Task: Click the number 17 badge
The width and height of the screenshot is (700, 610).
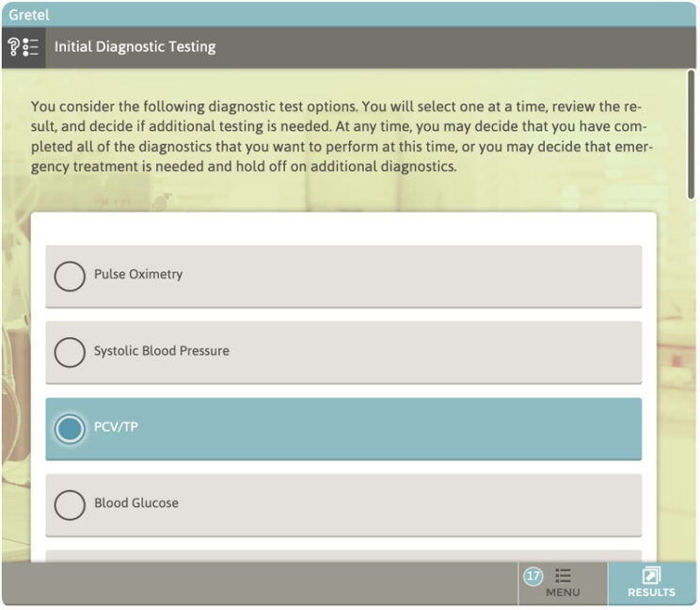Action: (x=533, y=574)
